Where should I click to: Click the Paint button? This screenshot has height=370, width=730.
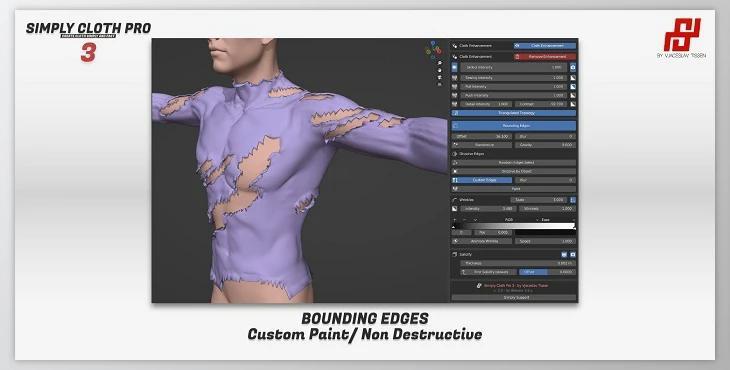pos(514,189)
